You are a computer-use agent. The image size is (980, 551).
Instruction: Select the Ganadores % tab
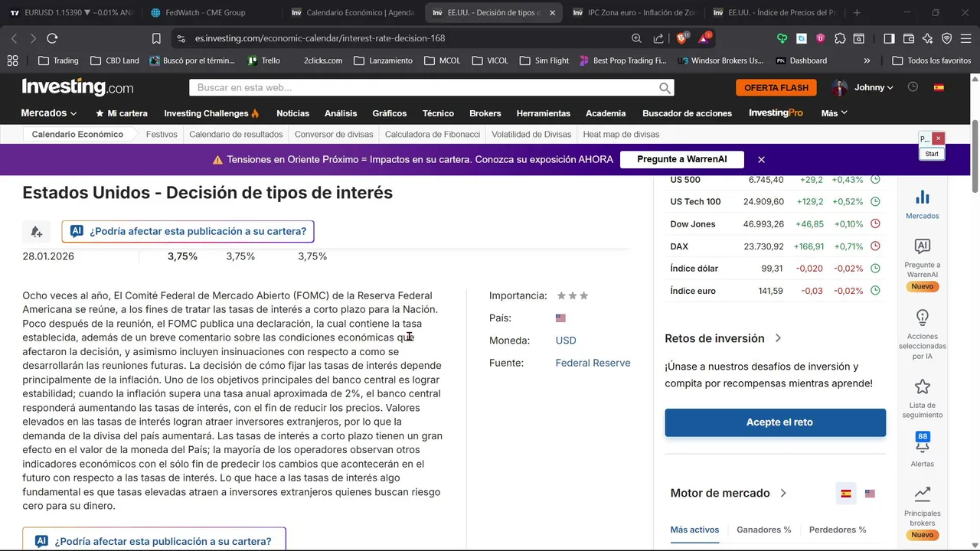point(764,530)
